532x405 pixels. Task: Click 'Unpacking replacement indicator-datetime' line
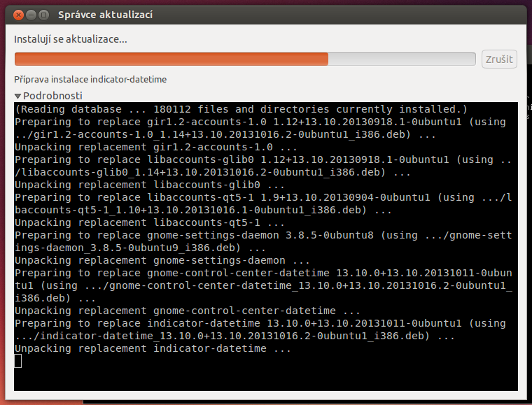[x=153, y=348]
